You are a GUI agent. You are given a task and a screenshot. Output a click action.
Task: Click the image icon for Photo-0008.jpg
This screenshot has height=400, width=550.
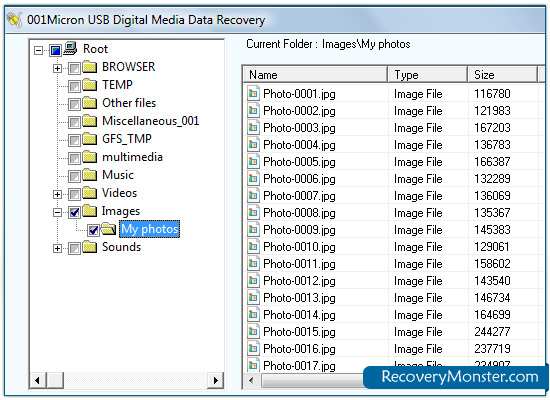(x=253, y=213)
